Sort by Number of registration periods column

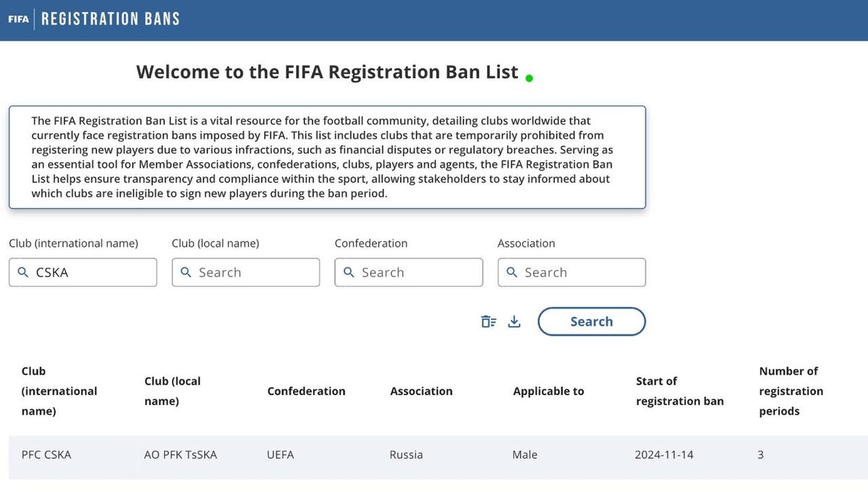pyautogui.click(x=791, y=391)
